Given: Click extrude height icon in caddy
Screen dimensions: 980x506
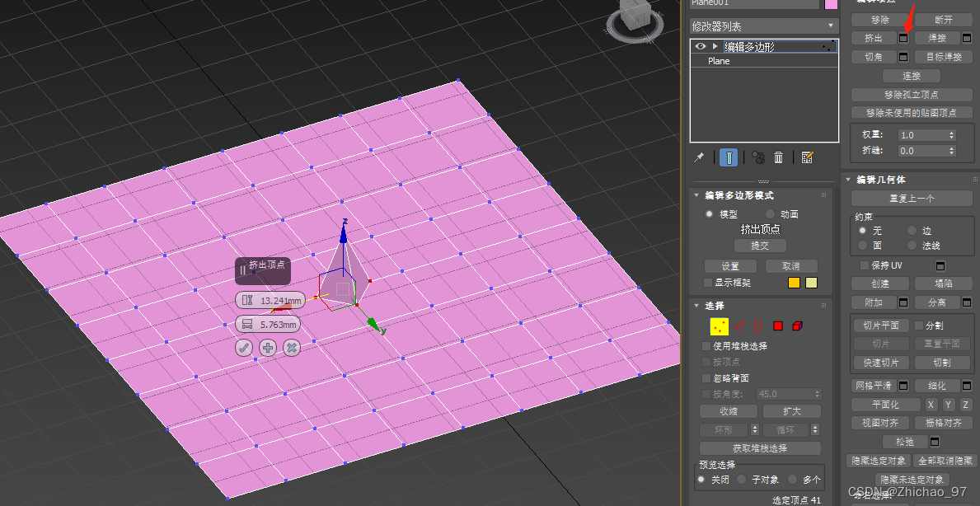Looking at the screenshot, I should click(x=247, y=301).
